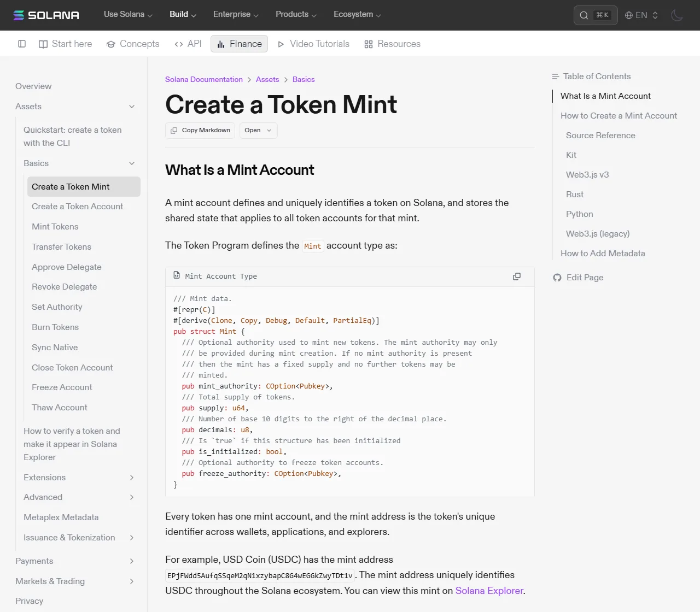Image resolution: width=700 pixels, height=612 pixels.
Task: Open Metaplex Metadata page
Action: tap(61, 517)
